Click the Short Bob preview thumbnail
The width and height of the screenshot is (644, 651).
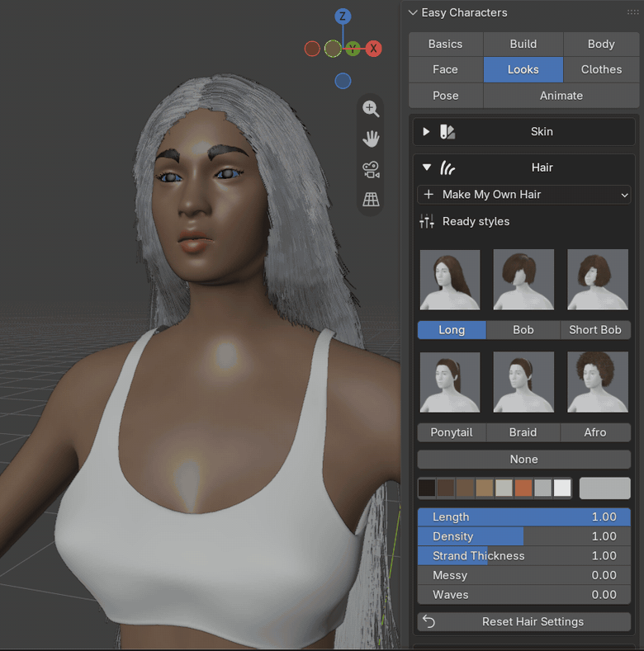[x=598, y=280]
